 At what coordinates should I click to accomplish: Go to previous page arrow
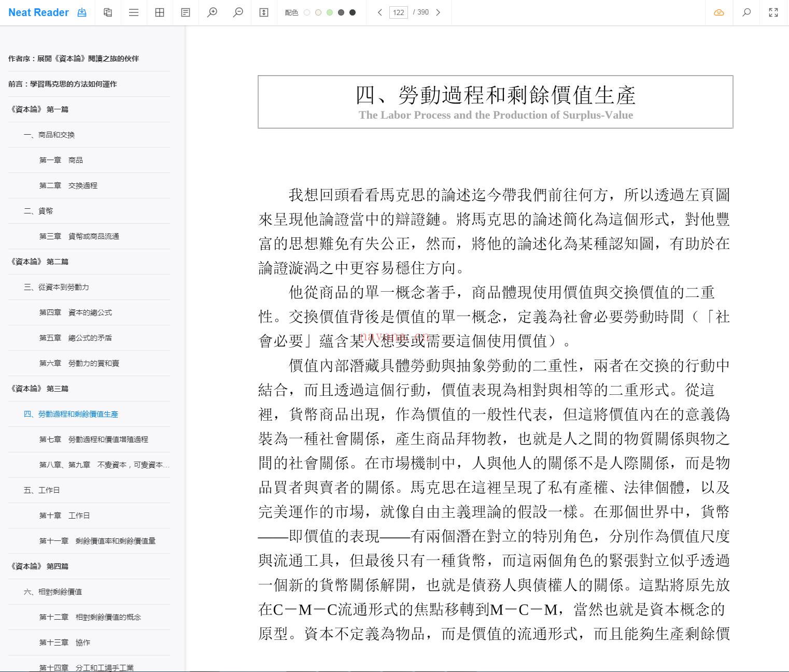379,12
